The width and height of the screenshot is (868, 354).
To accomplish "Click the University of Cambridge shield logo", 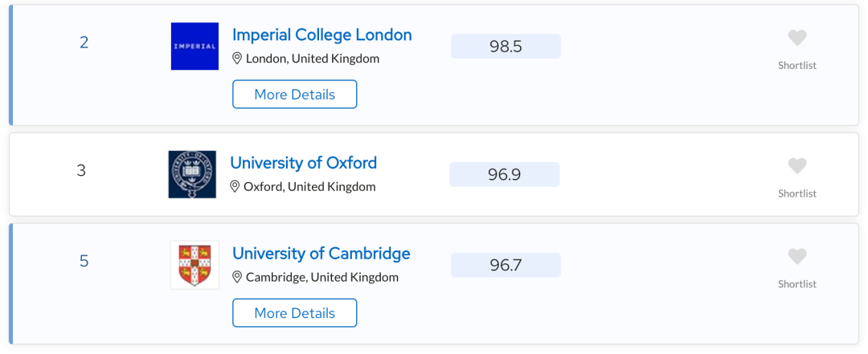I will coord(194,265).
